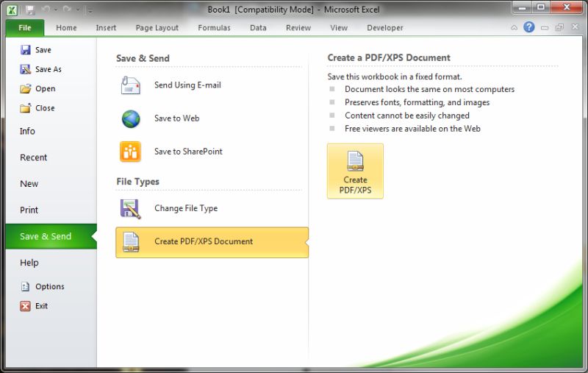Restore the workbook window via ribbon control

(559, 27)
